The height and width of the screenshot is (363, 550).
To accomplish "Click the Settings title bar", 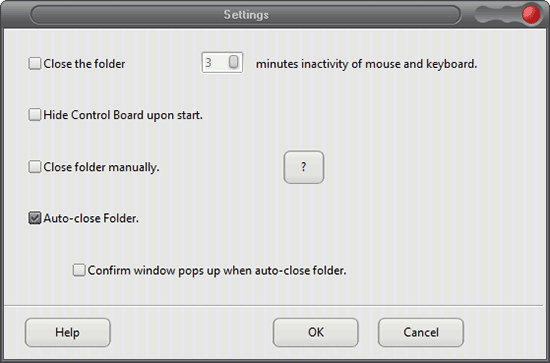I will click(246, 15).
